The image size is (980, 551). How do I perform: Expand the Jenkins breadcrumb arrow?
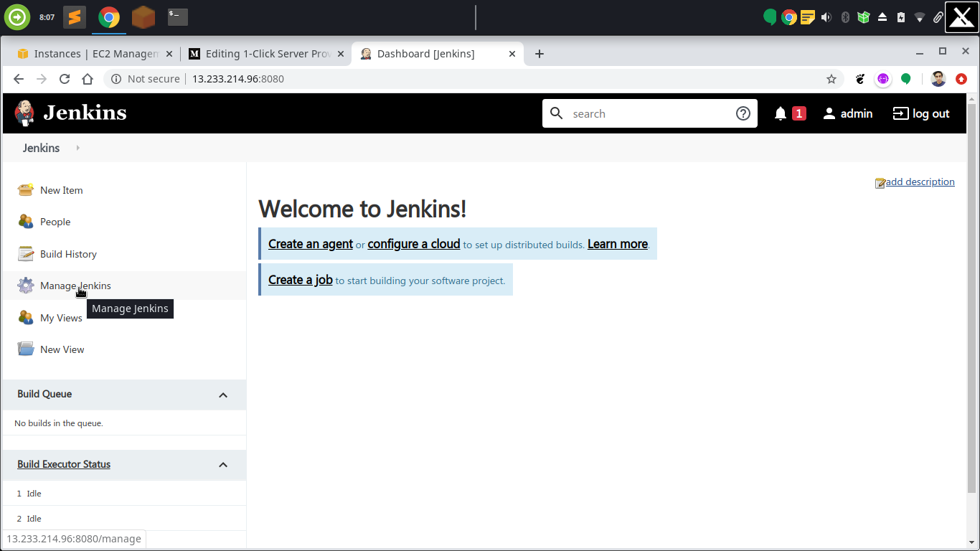[x=77, y=148]
